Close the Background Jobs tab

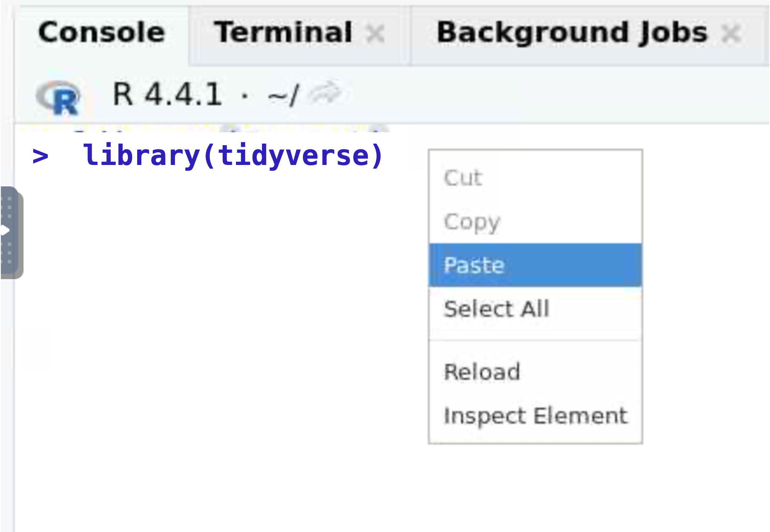(731, 34)
